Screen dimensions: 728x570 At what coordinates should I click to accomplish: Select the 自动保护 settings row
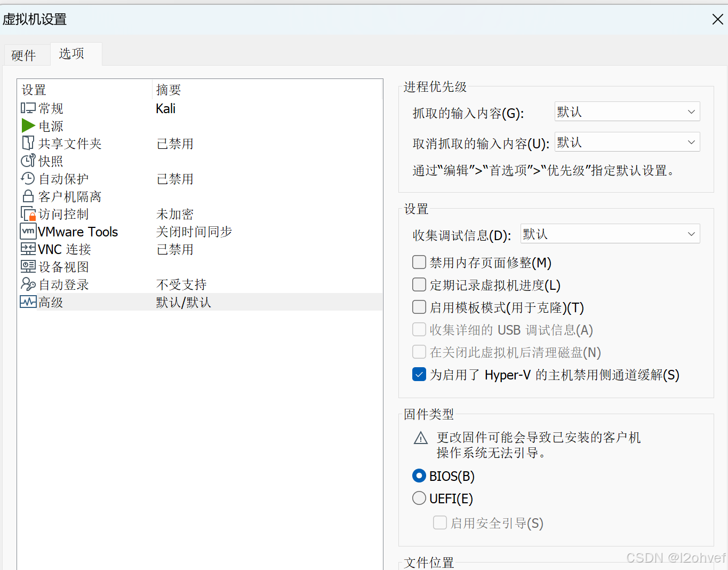(x=200, y=179)
